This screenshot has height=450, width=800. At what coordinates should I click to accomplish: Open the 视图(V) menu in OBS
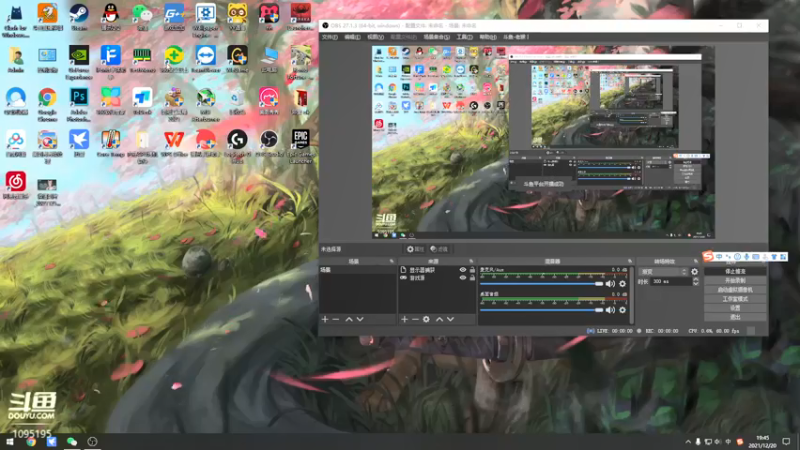(x=375, y=37)
